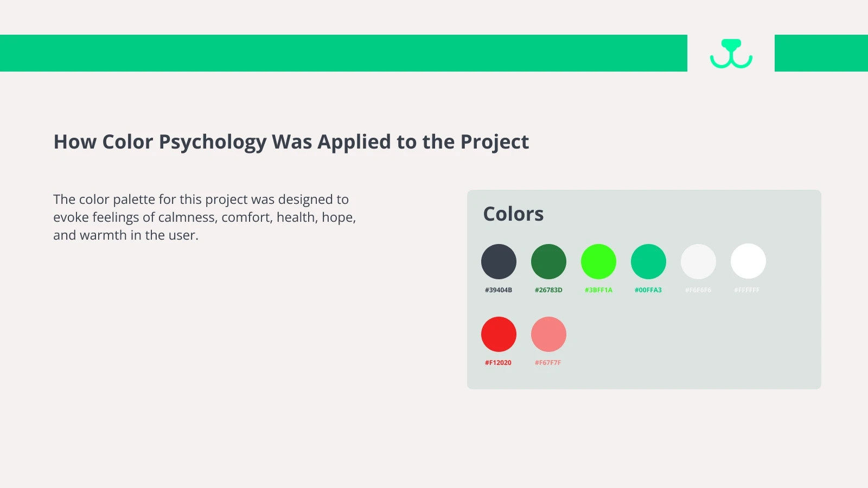Select the #3BFF1A hex code text

598,290
